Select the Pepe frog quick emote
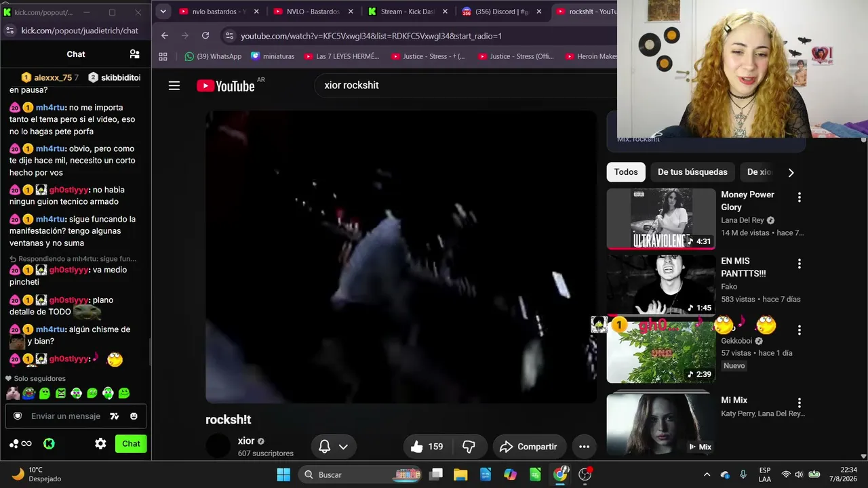The height and width of the screenshot is (488, 868). pos(29,393)
